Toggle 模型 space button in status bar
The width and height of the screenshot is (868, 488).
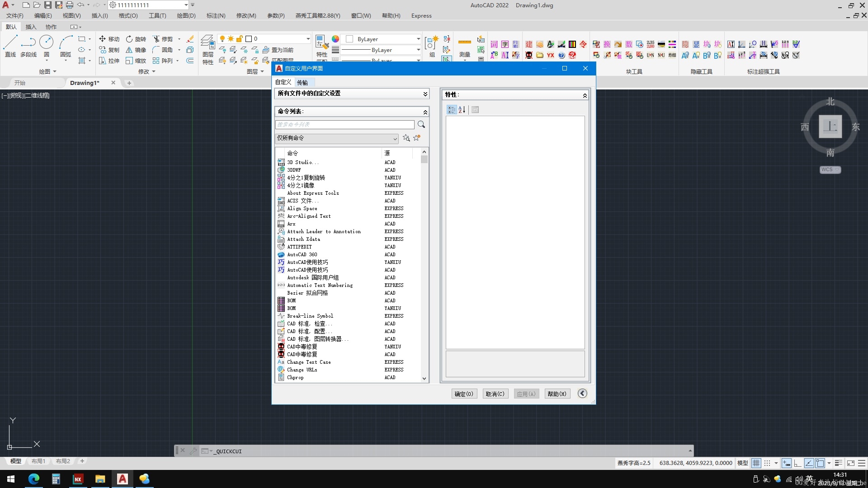point(743,463)
